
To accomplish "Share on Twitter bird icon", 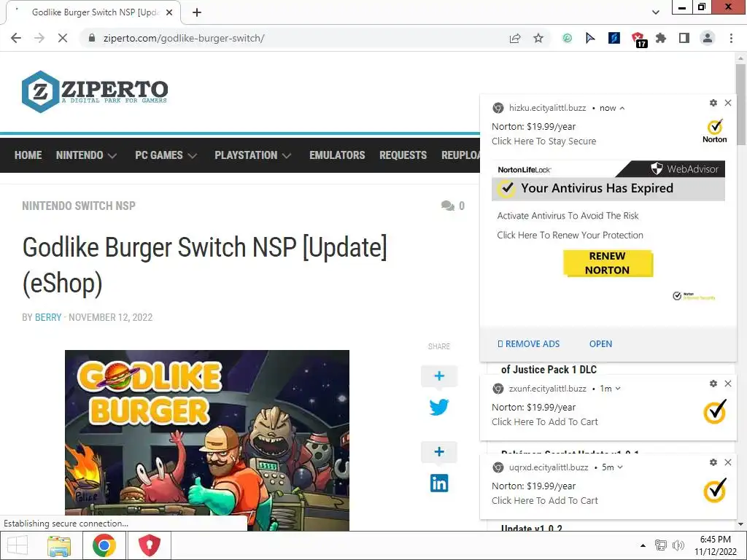I will click(x=439, y=407).
